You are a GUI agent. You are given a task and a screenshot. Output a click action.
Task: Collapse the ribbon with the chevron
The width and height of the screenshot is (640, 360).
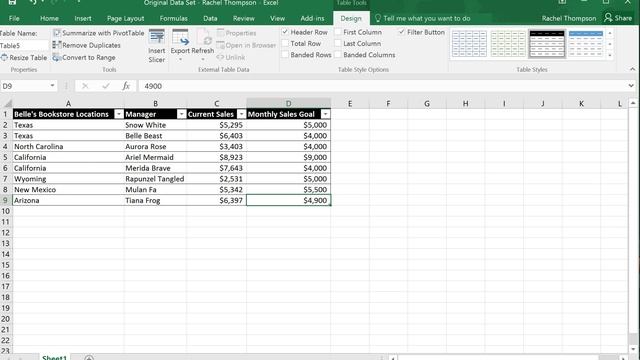(x=632, y=69)
